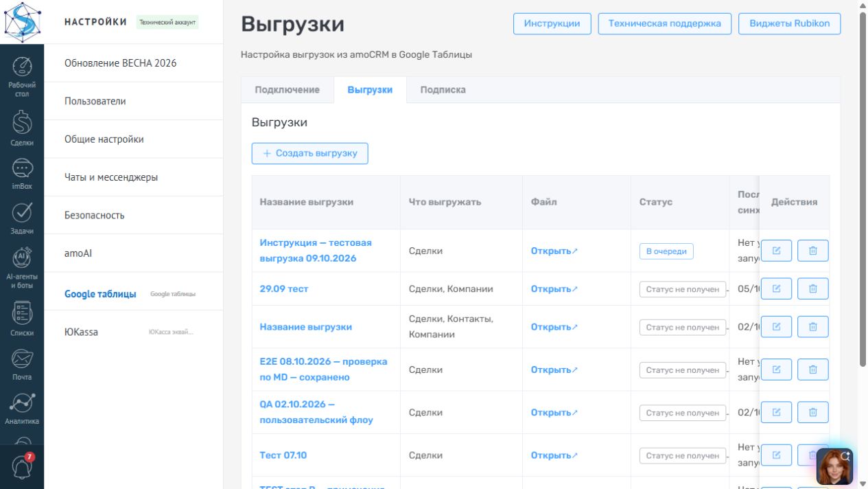
Task: Delete the QA 02.10.2026 export
Action: click(x=813, y=412)
